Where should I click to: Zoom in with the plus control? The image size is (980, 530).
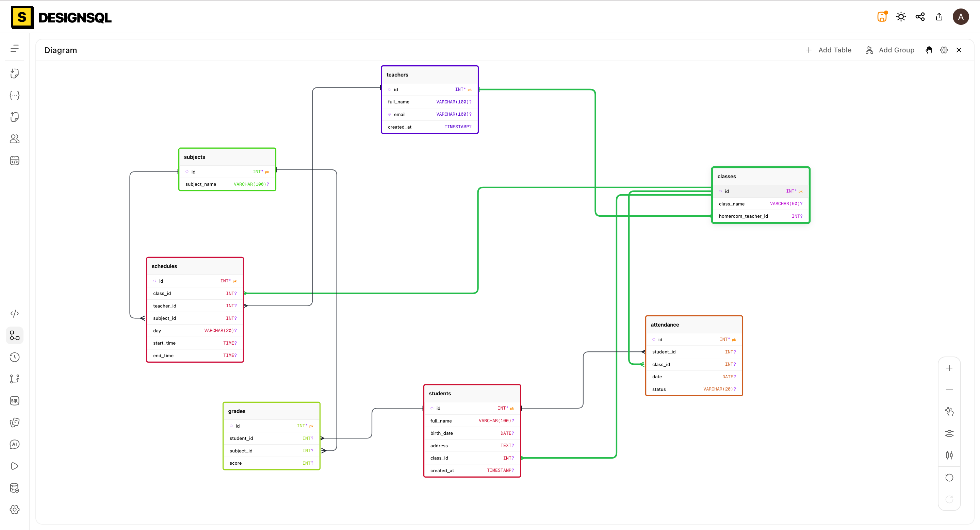(949, 368)
